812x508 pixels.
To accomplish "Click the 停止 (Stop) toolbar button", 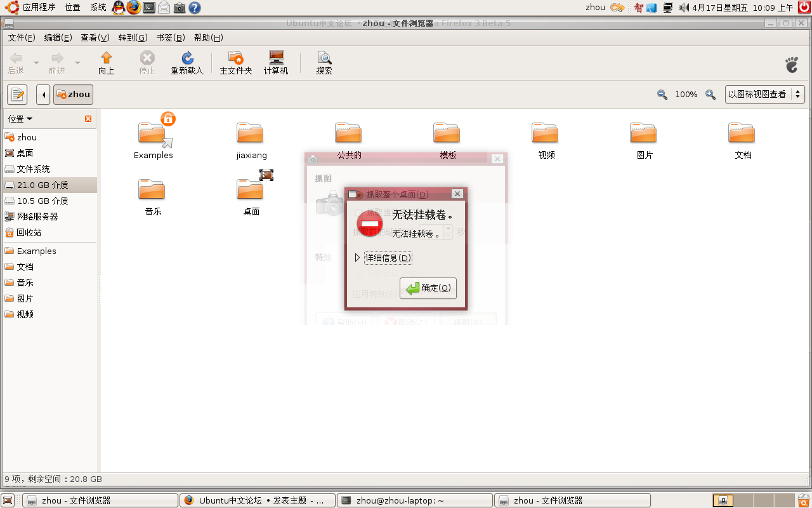I will pos(147,63).
